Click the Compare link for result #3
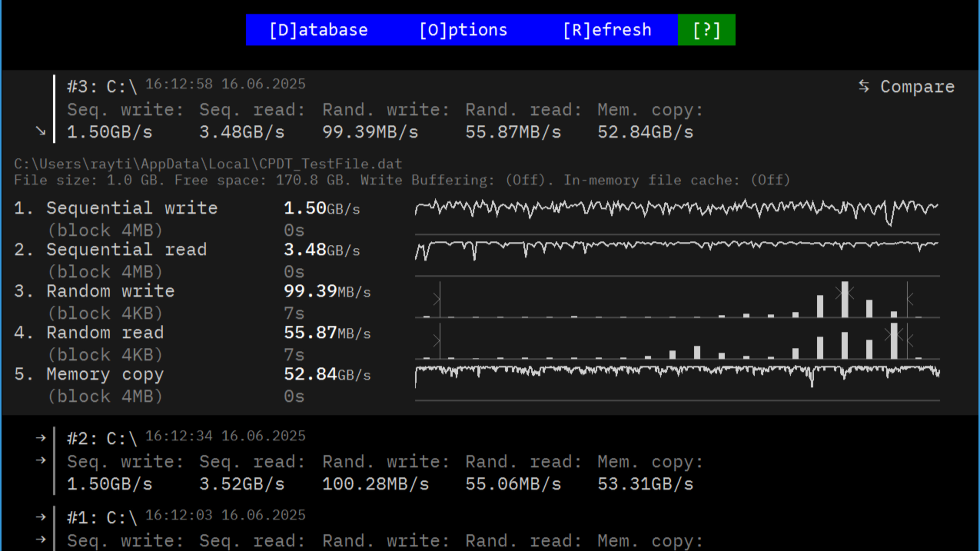This screenshot has height=551, width=980. [x=917, y=87]
